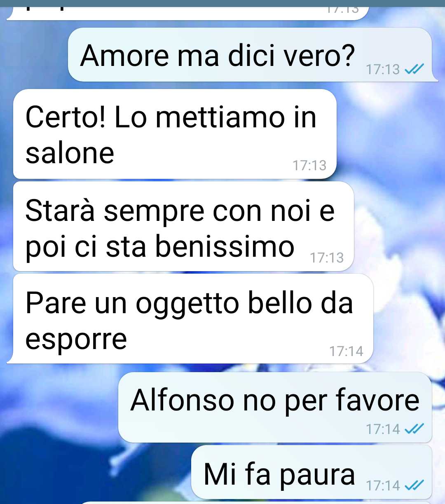Screen dimensions: 445x504
Task: Tap the word 'esporre' in the incoming message
Action: [76, 340]
